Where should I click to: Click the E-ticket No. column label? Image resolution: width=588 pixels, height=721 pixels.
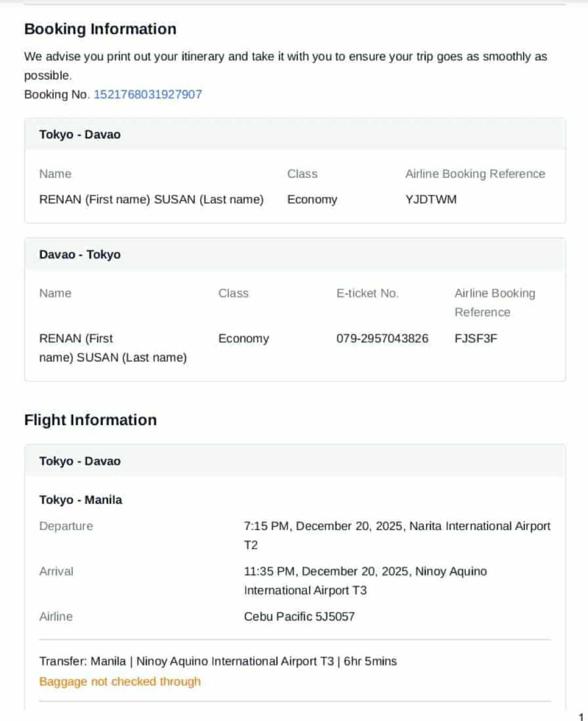tap(367, 294)
